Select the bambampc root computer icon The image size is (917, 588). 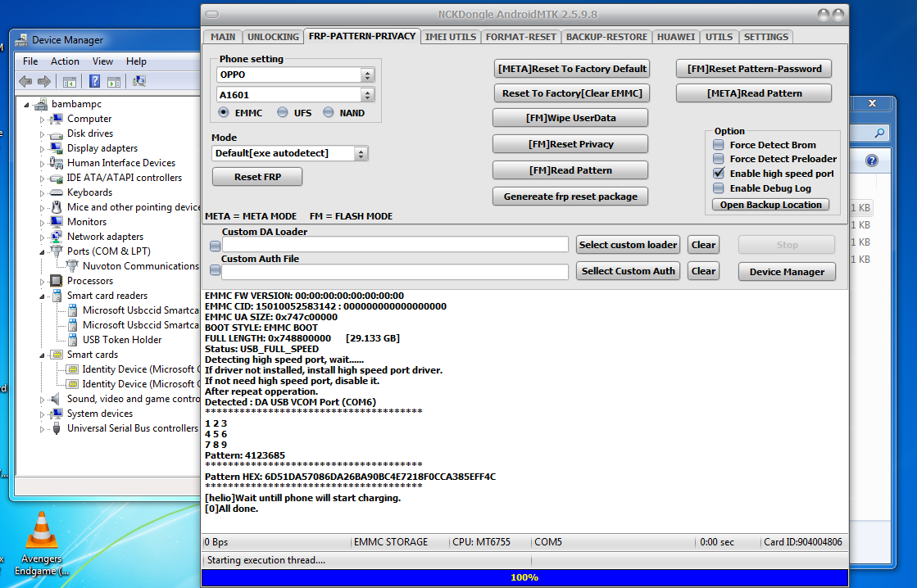[41, 104]
